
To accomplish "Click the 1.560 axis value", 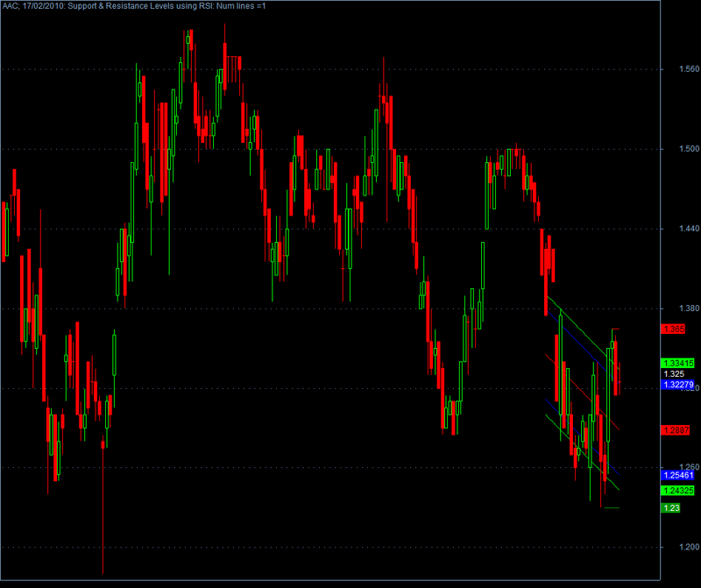I will tap(689, 69).
